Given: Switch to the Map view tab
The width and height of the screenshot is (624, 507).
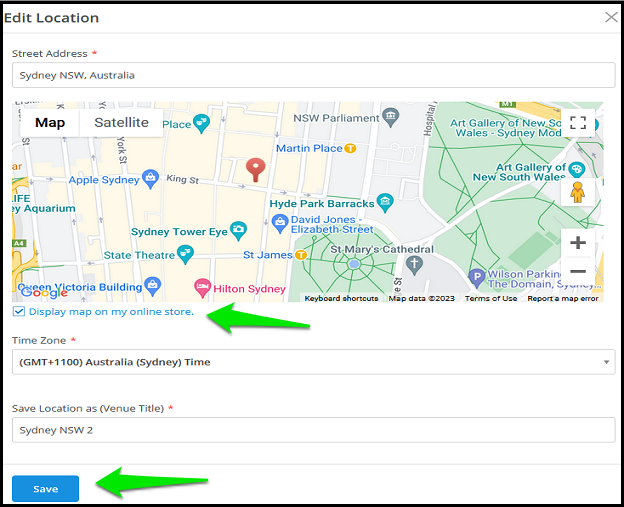Looking at the screenshot, I should coord(50,123).
